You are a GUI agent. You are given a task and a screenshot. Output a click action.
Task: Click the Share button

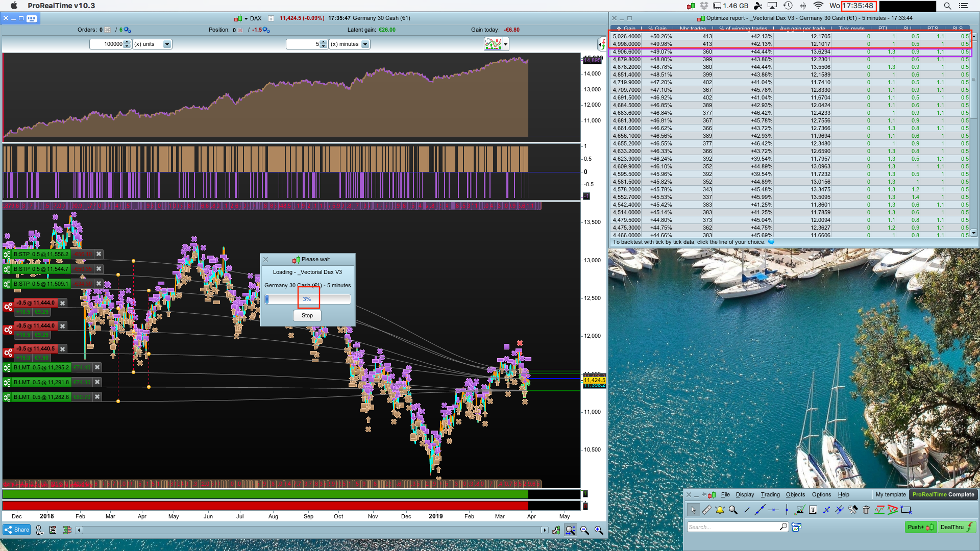point(17,530)
